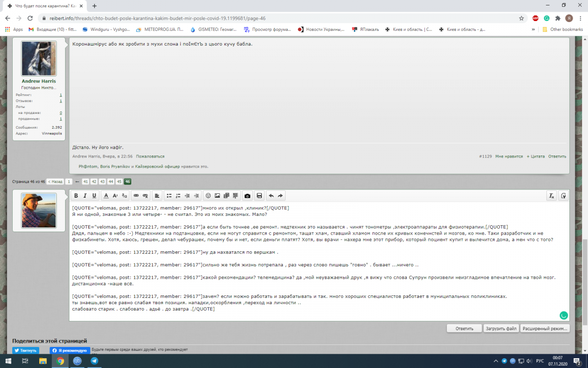Click Пожаловаться under Andrew Harris post
Viewport: 588px width, 368px height.
(150, 156)
